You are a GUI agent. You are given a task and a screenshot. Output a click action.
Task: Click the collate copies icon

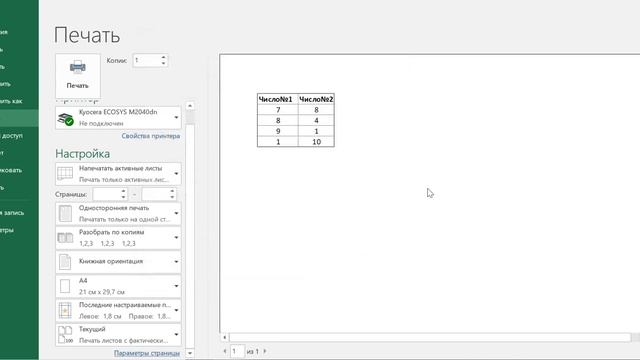tap(65, 238)
